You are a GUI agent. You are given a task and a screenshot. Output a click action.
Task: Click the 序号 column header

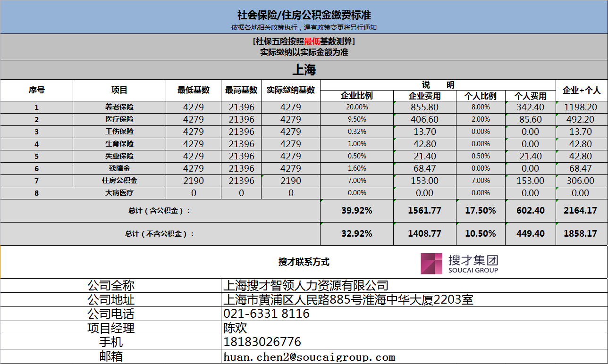tap(37, 90)
